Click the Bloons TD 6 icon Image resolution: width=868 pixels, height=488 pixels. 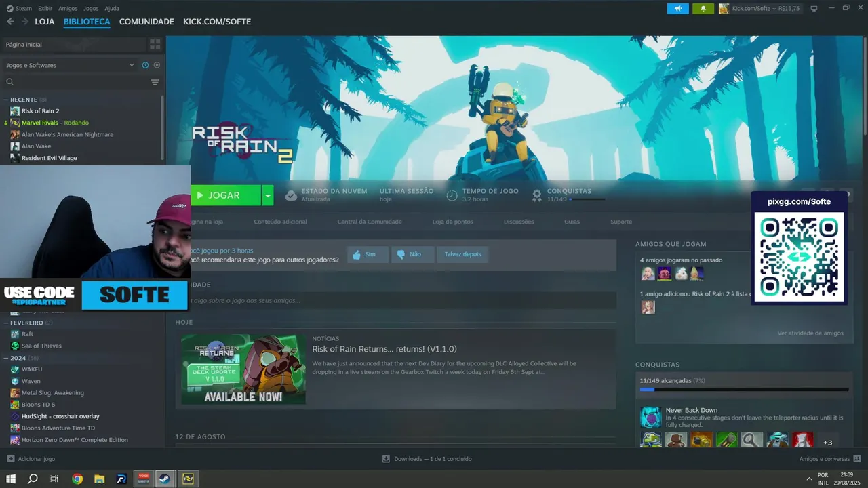tap(15, 405)
